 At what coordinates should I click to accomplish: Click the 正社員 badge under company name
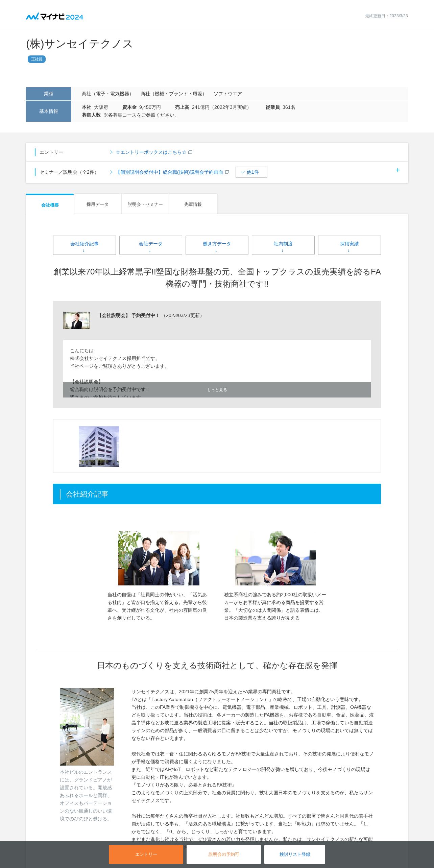[x=37, y=59]
